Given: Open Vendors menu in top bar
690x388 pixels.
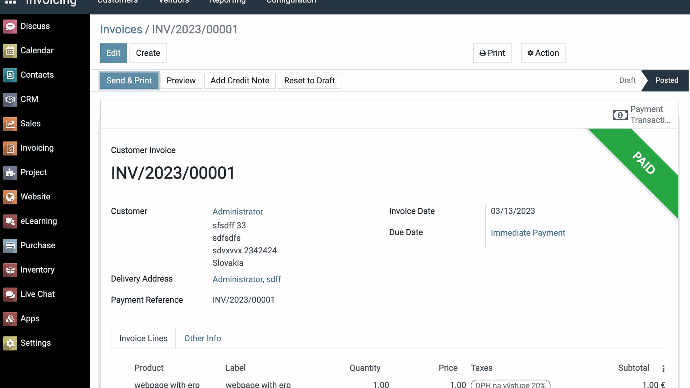Looking at the screenshot, I should point(174,2).
